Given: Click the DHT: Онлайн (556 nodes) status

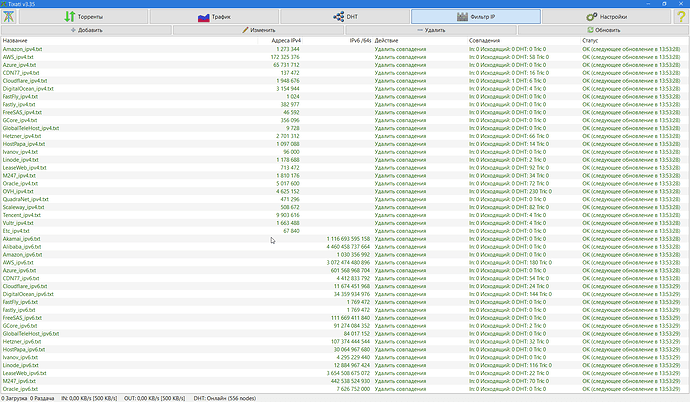Looking at the screenshot, I should point(225,398).
